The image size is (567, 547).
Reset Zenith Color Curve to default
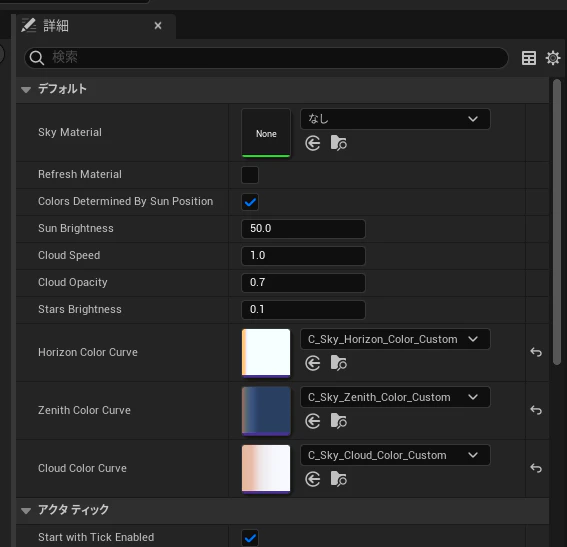coord(536,410)
